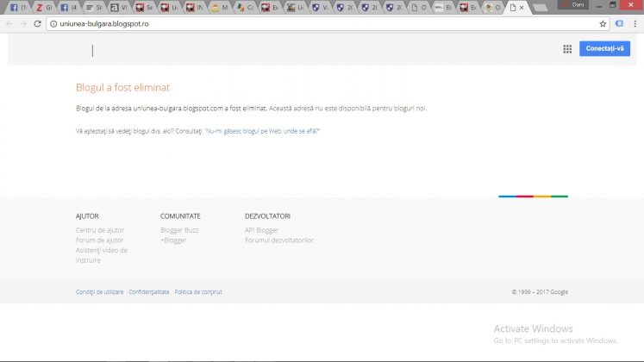Open the API Blogger link
The image size is (644, 362).
pyautogui.click(x=261, y=230)
